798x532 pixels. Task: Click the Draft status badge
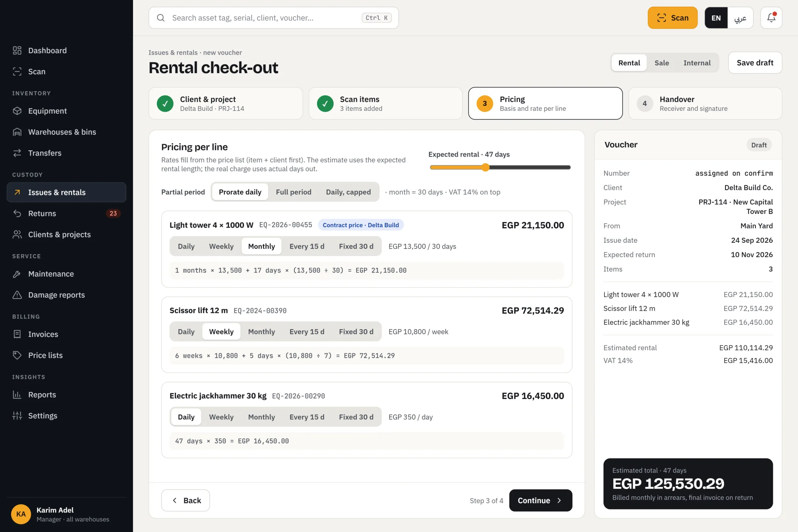(x=759, y=145)
